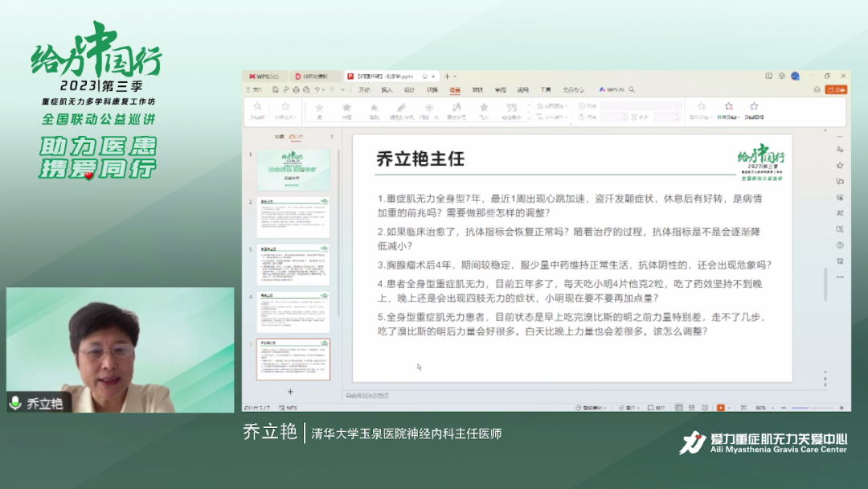Click the Save icon in quick access toolbar

coord(276,88)
